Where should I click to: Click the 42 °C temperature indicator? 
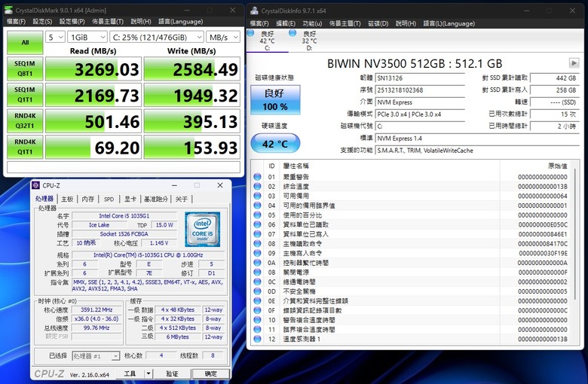point(275,144)
